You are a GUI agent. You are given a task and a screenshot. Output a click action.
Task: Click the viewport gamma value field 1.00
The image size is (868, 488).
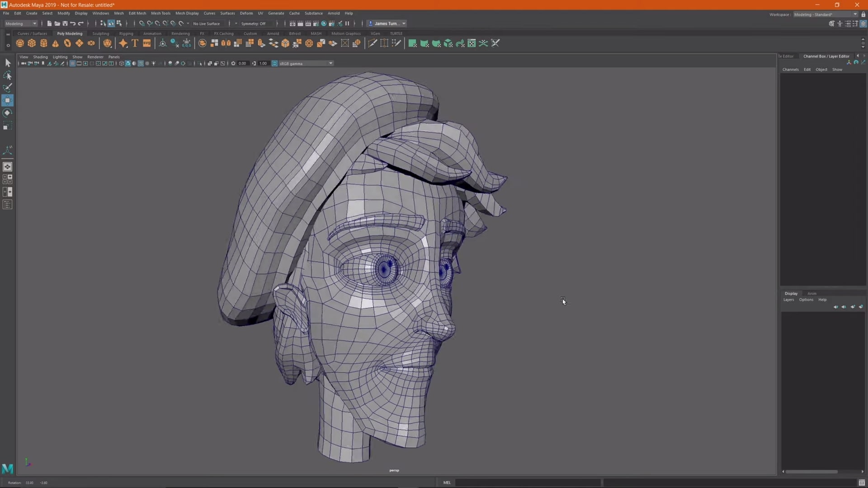point(263,63)
